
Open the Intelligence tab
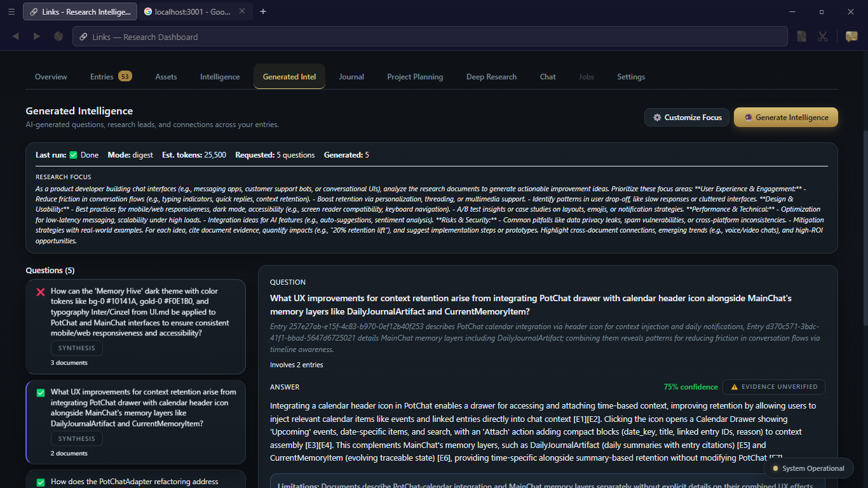220,77
